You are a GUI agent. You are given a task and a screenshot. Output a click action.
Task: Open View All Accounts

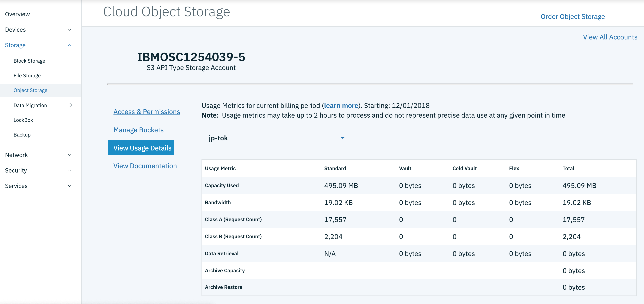pyautogui.click(x=610, y=37)
